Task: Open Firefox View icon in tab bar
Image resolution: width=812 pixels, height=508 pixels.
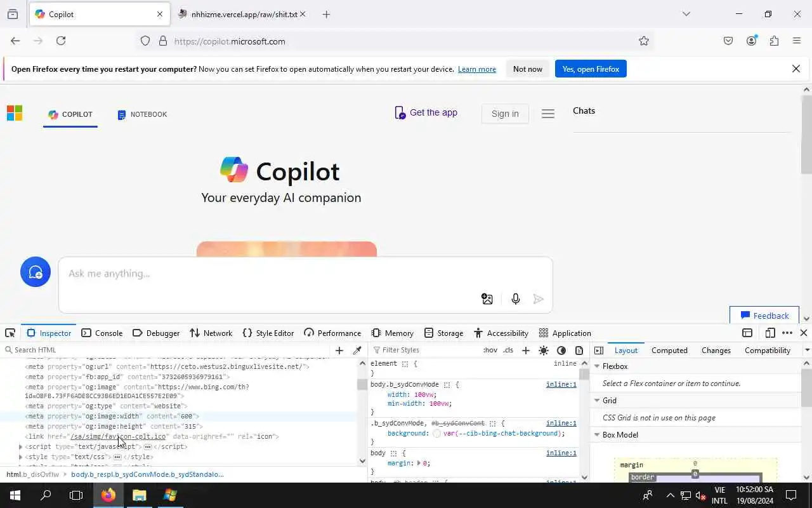Action: click(13, 14)
